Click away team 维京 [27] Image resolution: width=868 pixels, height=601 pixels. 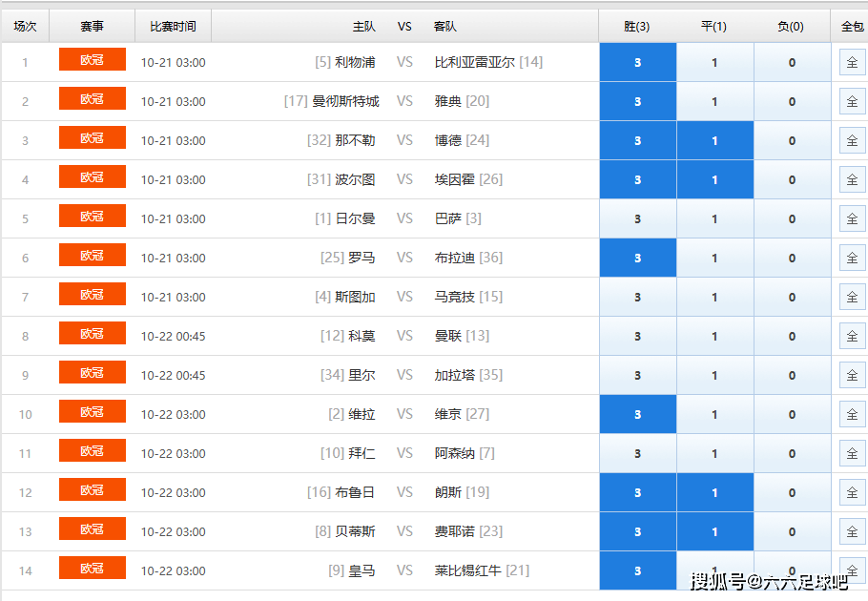462,415
